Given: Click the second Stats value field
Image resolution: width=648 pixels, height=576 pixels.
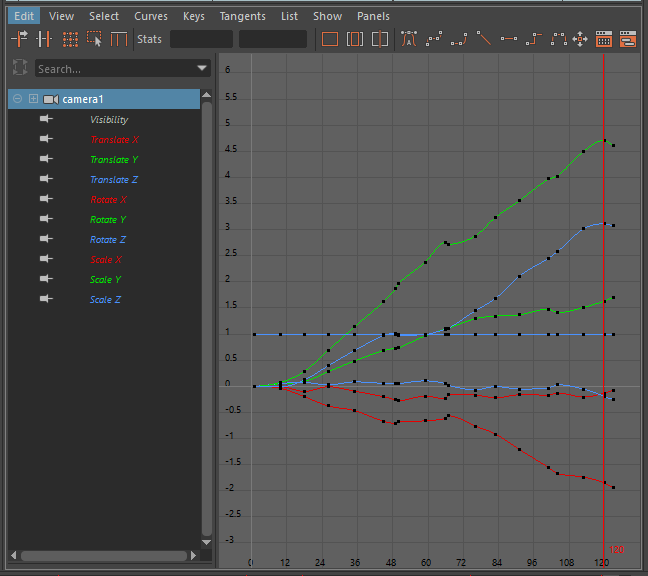Looking at the screenshot, I should (273, 39).
